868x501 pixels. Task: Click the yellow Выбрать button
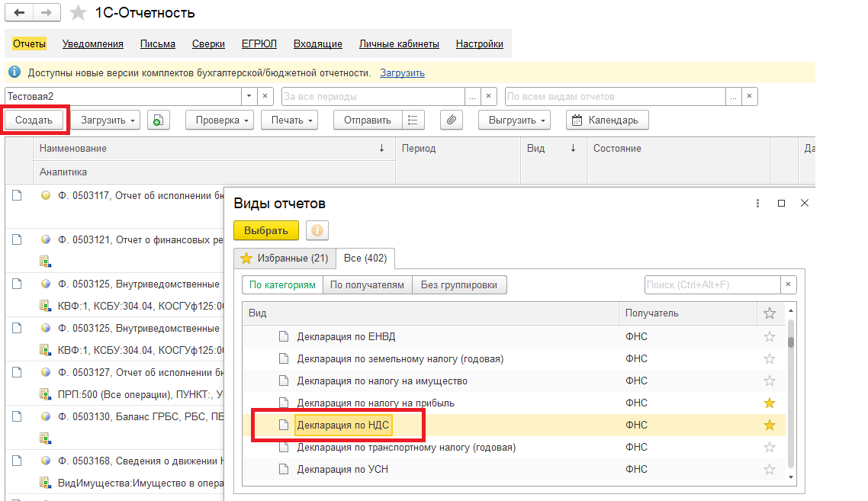click(266, 230)
